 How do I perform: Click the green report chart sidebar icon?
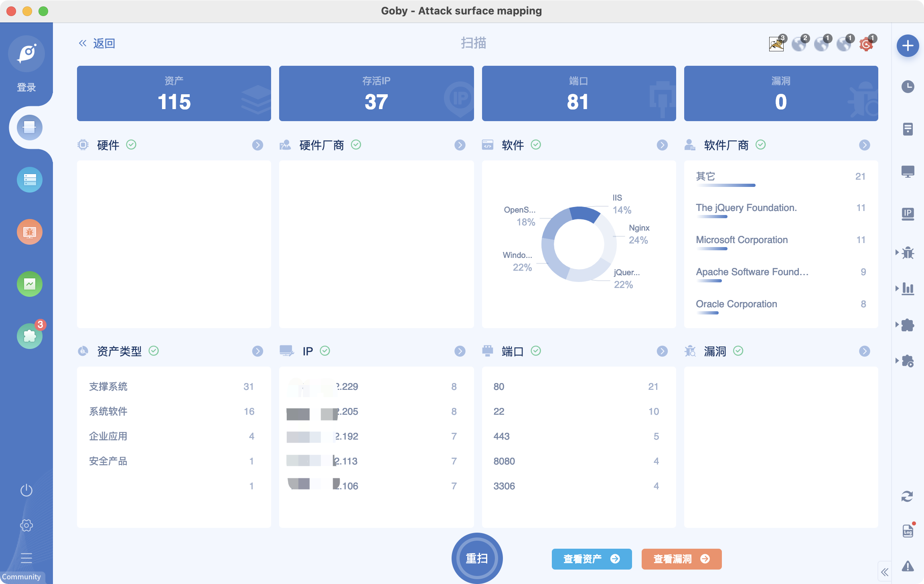click(x=30, y=284)
